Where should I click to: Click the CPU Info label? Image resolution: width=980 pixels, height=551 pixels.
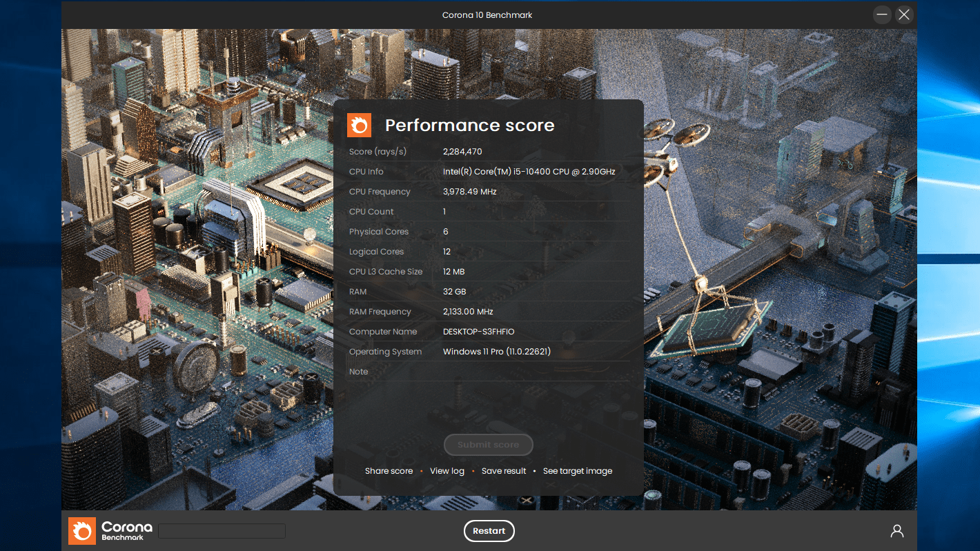366,172
